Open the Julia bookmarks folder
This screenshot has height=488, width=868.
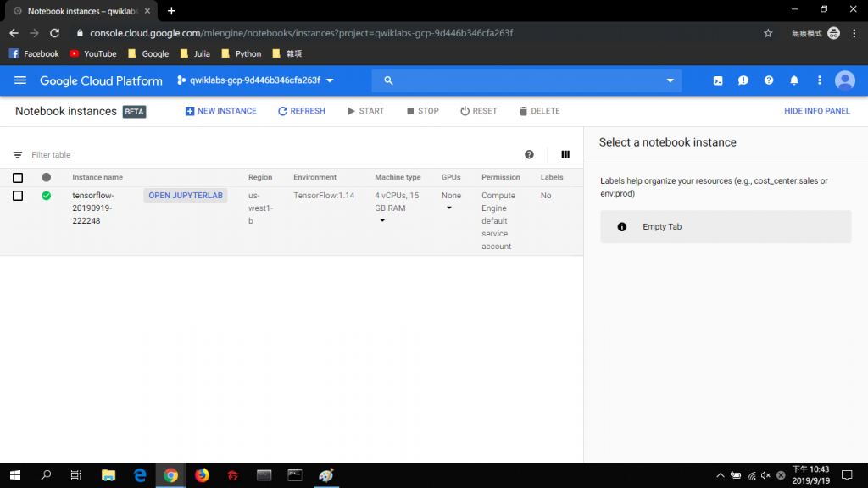(195, 53)
